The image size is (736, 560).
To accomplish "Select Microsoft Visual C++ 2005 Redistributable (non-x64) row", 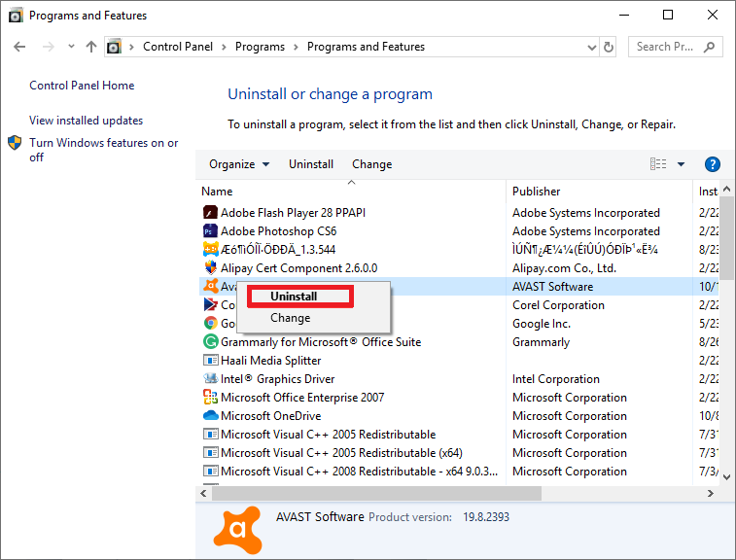I will tap(458, 435).
